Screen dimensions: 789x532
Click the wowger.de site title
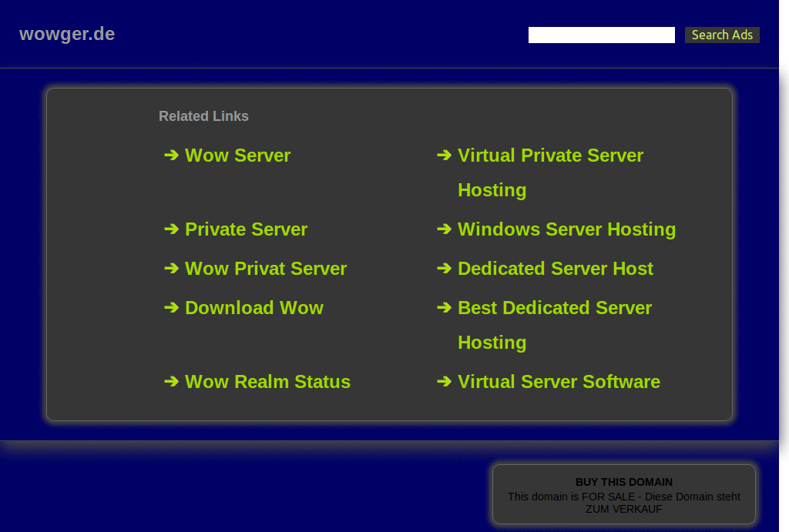point(67,34)
